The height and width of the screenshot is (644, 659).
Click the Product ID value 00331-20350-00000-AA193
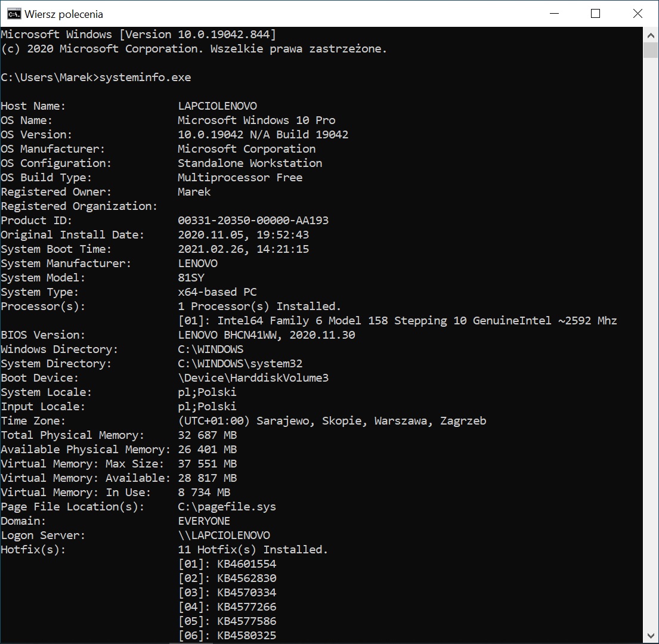(x=253, y=221)
